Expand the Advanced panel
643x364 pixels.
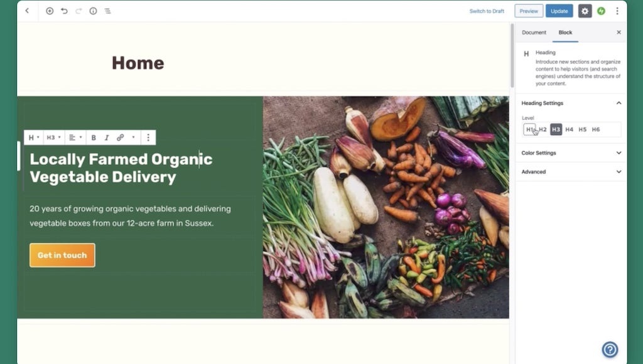[571, 172]
